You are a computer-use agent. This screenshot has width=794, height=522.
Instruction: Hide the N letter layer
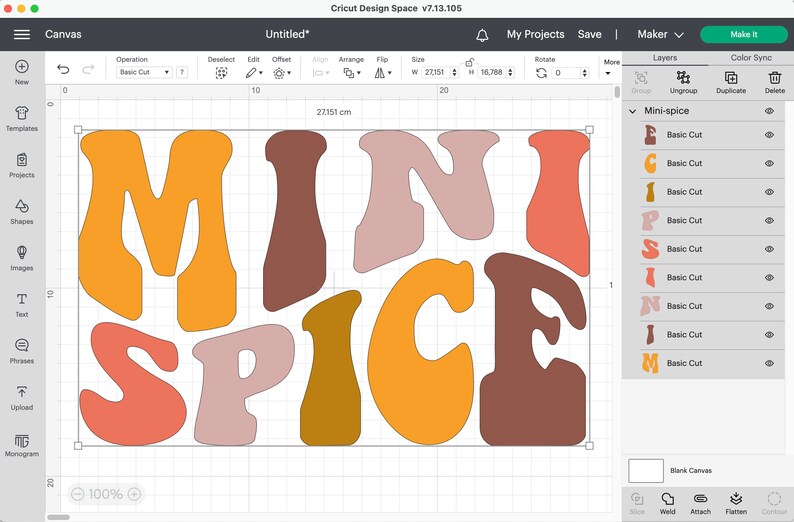[769, 306]
